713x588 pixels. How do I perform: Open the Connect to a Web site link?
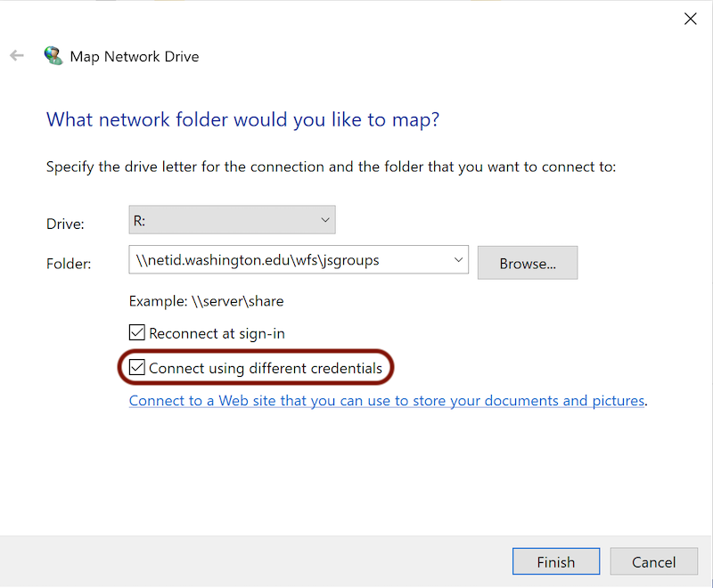tap(387, 401)
